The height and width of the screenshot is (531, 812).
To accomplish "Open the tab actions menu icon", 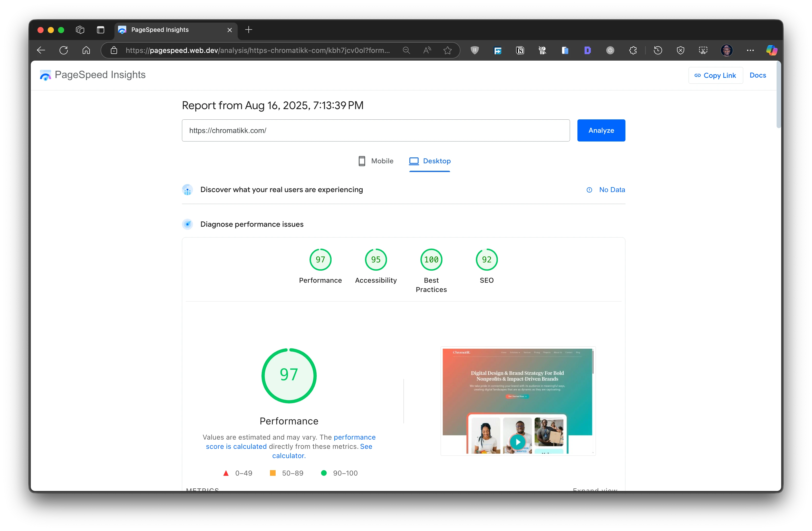I will [101, 30].
